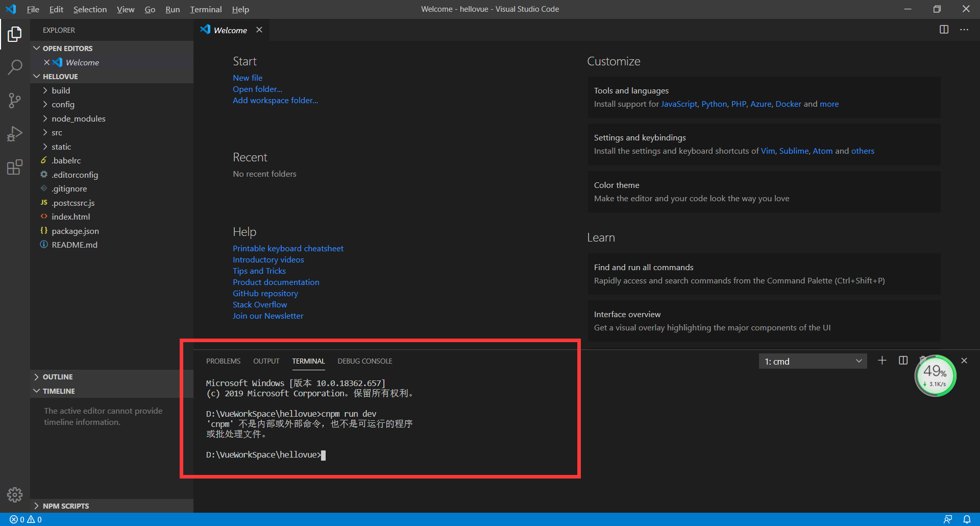980x526 pixels.
Task: Close Welcome in Open Editors list
Action: (46, 62)
